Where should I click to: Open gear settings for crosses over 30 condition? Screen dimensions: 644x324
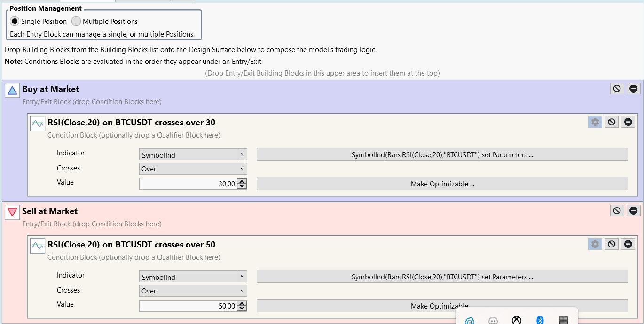tap(595, 122)
